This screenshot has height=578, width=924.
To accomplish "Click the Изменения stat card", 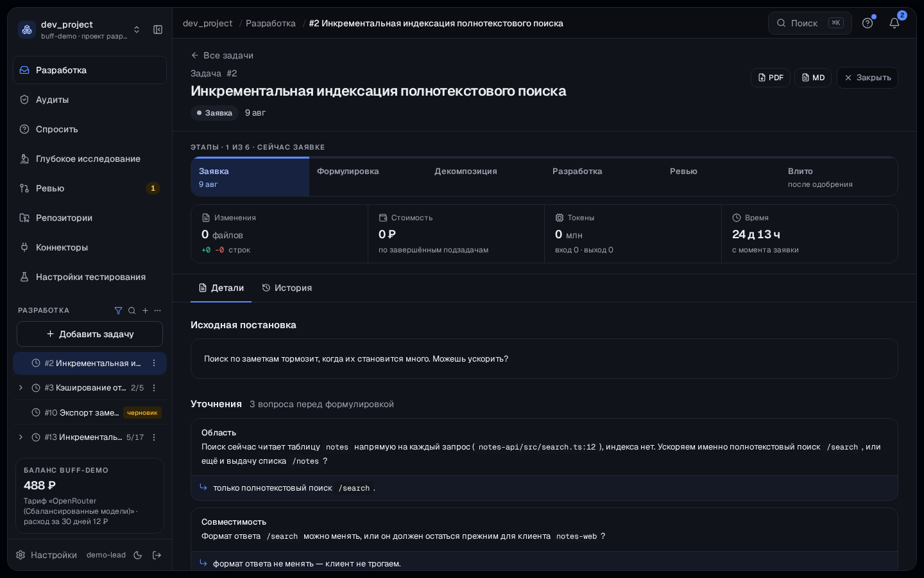I will (279, 234).
